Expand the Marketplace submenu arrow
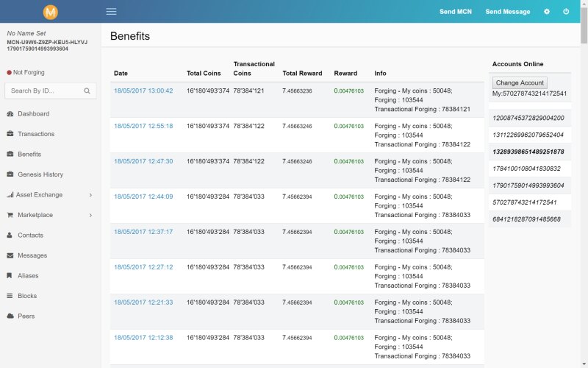Image resolution: width=588 pixels, height=368 pixels. coord(90,215)
